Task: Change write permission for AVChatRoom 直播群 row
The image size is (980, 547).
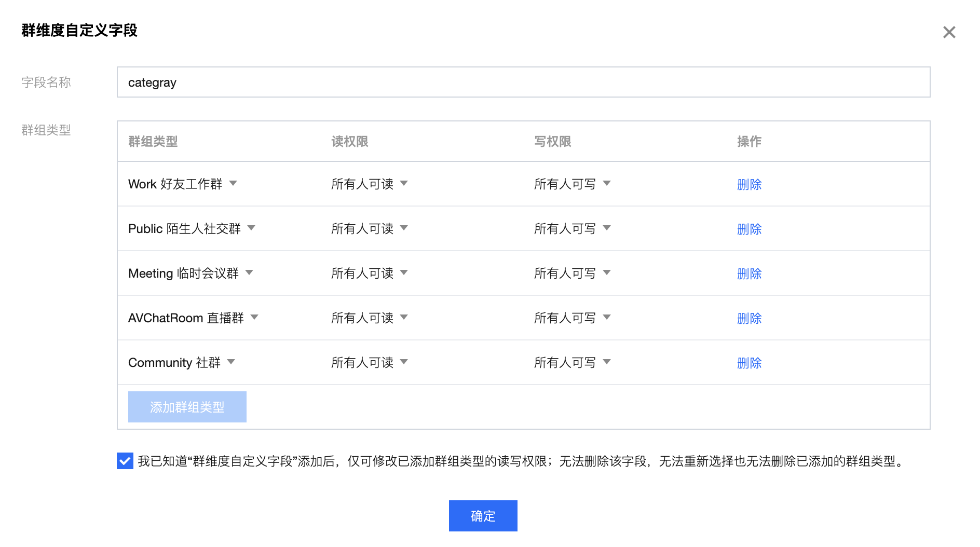Action: tap(572, 318)
